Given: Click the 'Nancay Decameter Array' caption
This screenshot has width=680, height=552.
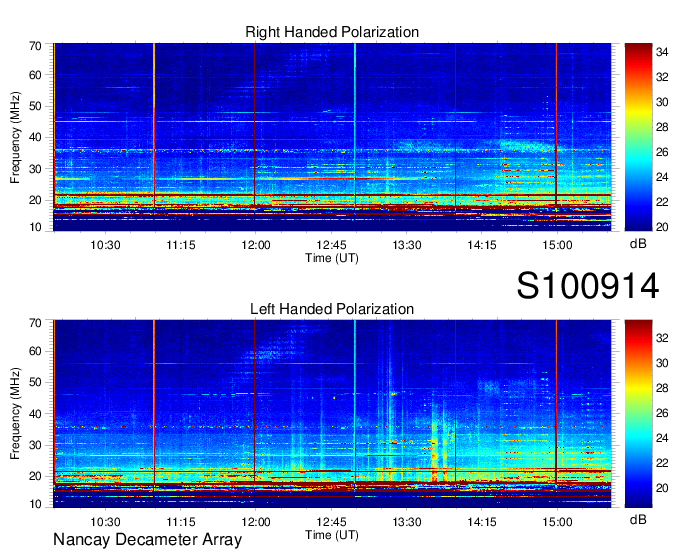Looking at the screenshot, I should pyautogui.click(x=147, y=539).
